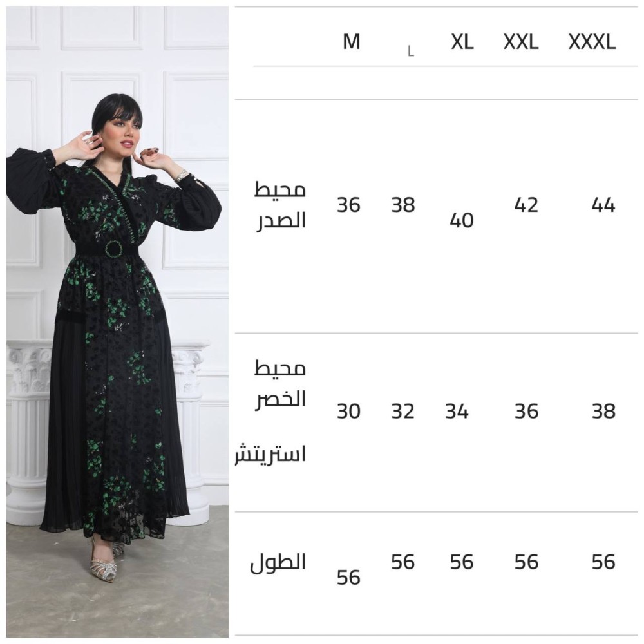
Task: Click the dress model photo
Action: [117, 322]
